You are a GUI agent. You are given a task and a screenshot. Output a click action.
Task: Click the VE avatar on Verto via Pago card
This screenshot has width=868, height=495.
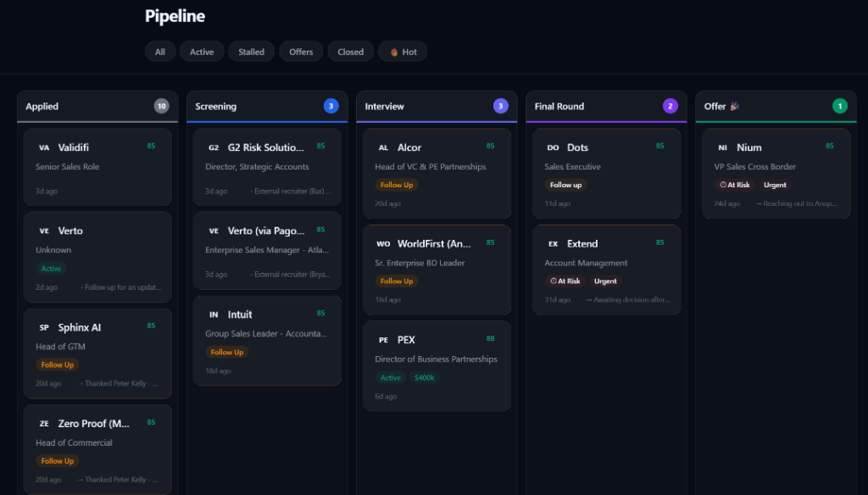click(x=214, y=231)
